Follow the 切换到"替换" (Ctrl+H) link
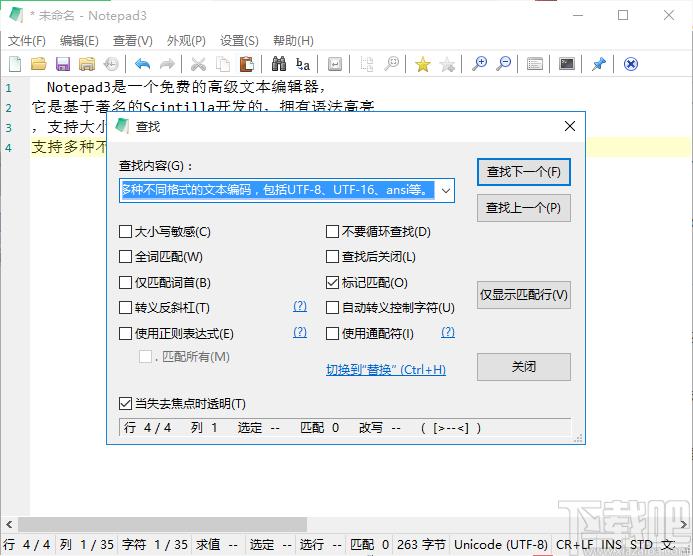 386,369
